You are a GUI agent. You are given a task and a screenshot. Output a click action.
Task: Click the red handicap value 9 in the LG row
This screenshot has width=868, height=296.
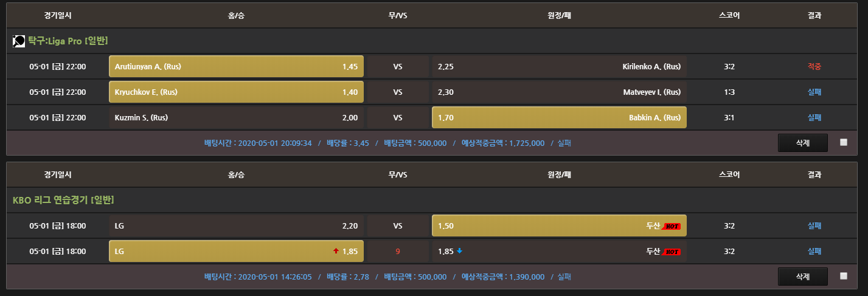(398, 251)
